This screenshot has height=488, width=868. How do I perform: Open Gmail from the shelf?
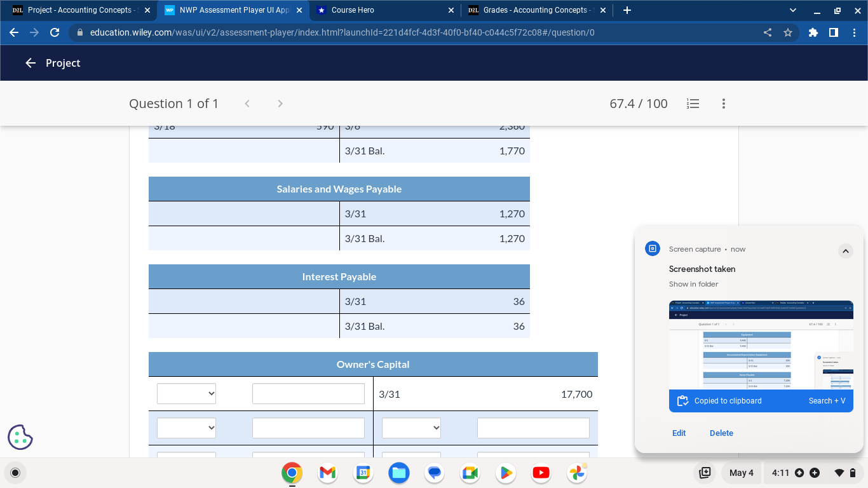tap(327, 473)
